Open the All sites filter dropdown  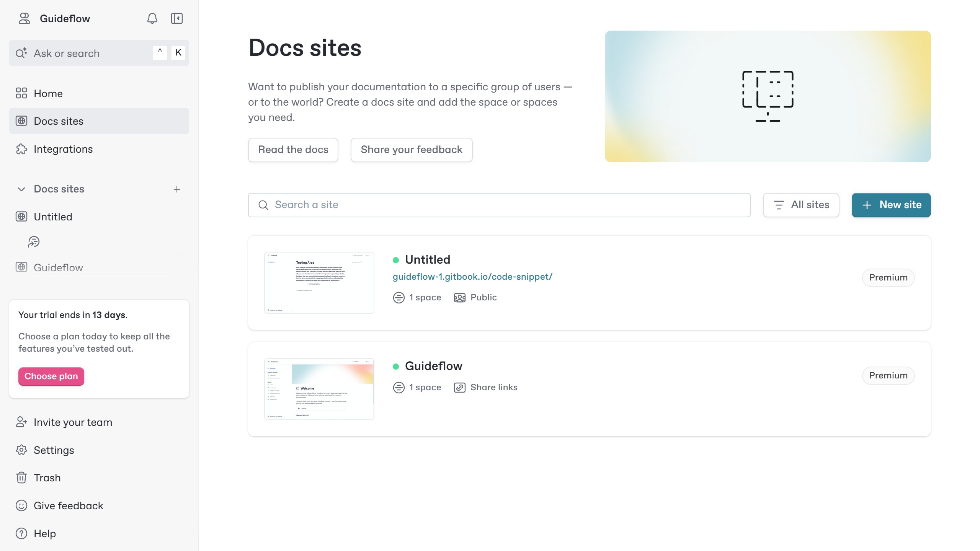click(x=801, y=205)
